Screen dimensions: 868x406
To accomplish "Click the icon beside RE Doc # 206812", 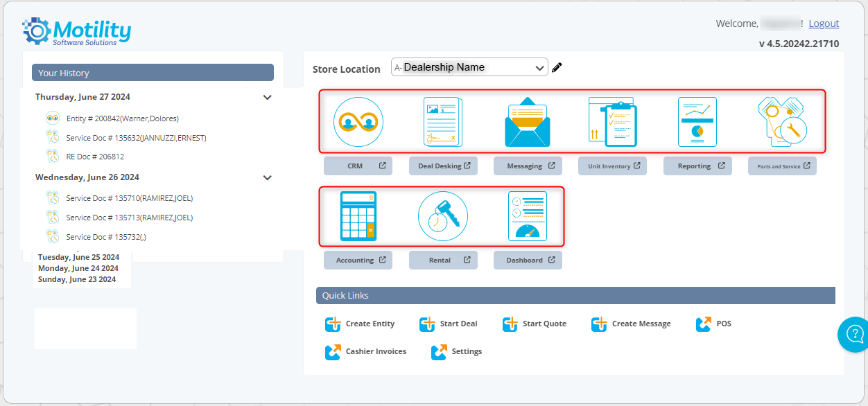I will pyautogui.click(x=53, y=156).
